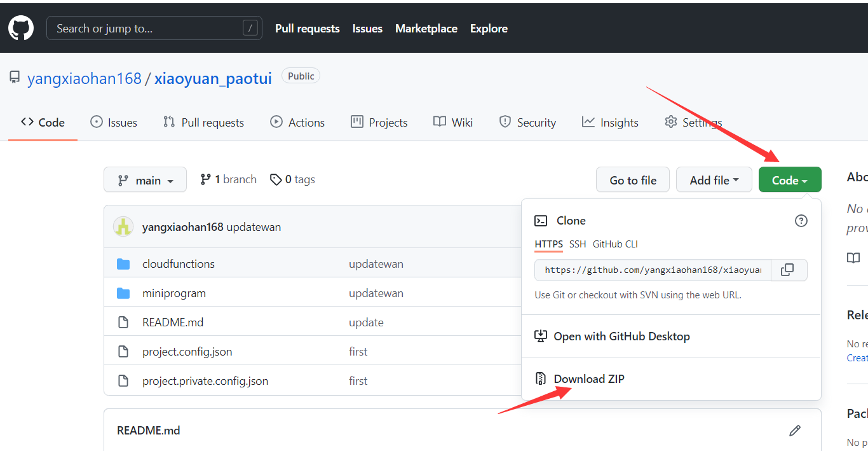Expand the Add file dropdown
Screen dimensions: 868x451
(714, 180)
